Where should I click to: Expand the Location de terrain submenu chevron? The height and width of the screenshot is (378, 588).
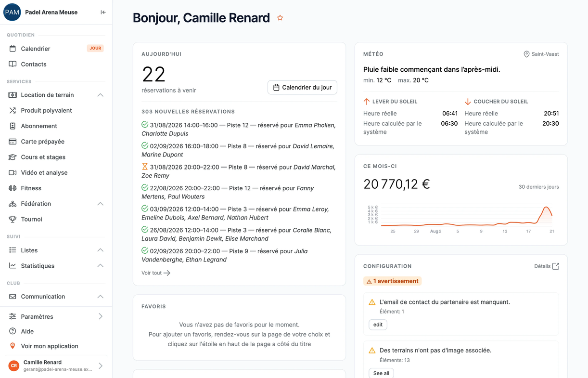tap(101, 95)
